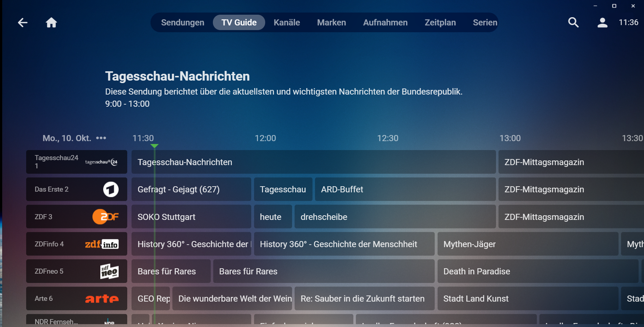
Task: Open the ARD-Buffet program
Action: [405, 189]
